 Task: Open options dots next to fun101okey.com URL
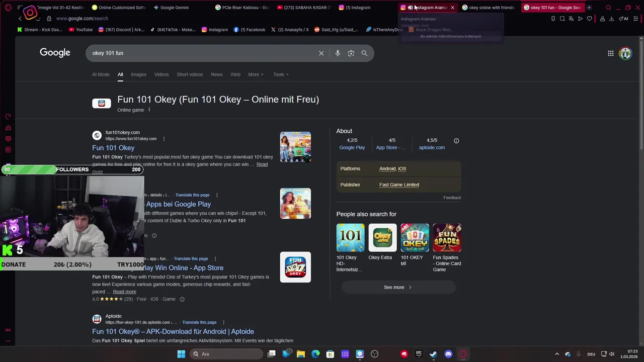coord(164,139)
